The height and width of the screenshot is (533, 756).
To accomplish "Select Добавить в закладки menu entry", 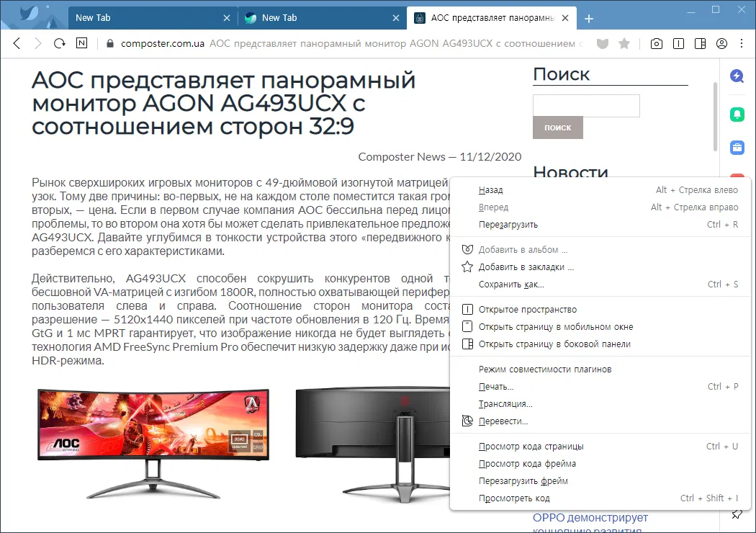I will 600,267.
